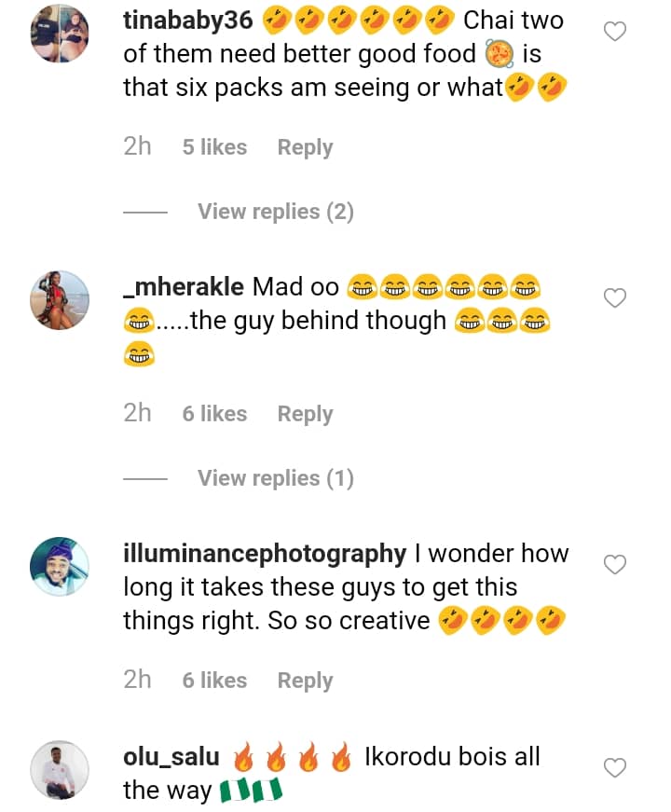Expand View replies (2) under tinababy36
Viewport: 671px width, 812px height.
[x=275, y=212]
